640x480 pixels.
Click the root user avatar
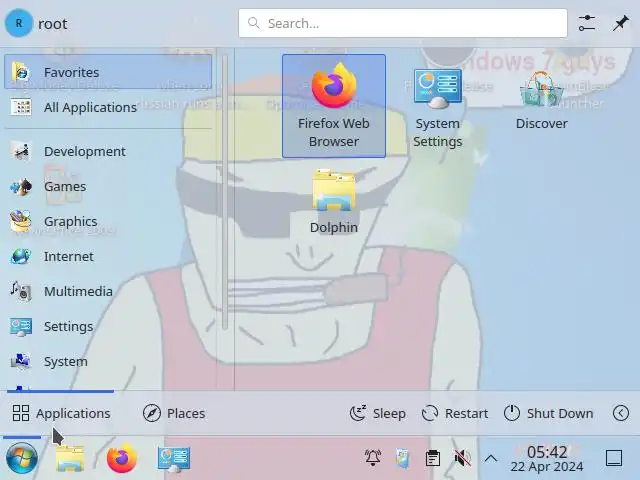pyautogui.click(x=19, y=23)
